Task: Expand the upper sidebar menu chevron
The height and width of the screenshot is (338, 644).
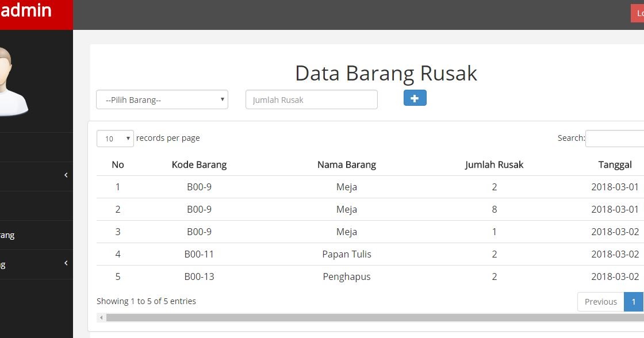Action: pyautogui.click(x=65, y=175)
